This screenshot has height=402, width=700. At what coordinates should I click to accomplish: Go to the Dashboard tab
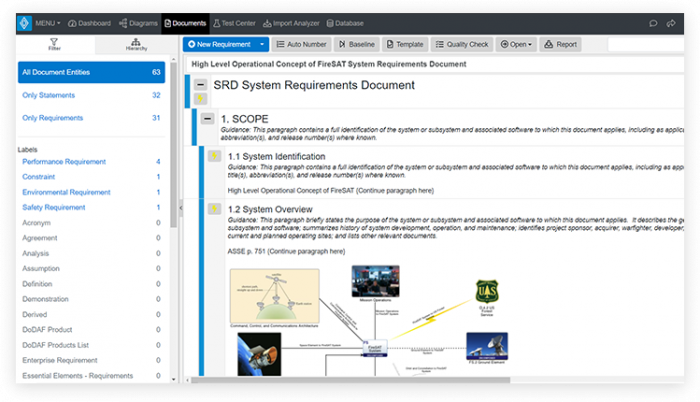click(89, 23)
